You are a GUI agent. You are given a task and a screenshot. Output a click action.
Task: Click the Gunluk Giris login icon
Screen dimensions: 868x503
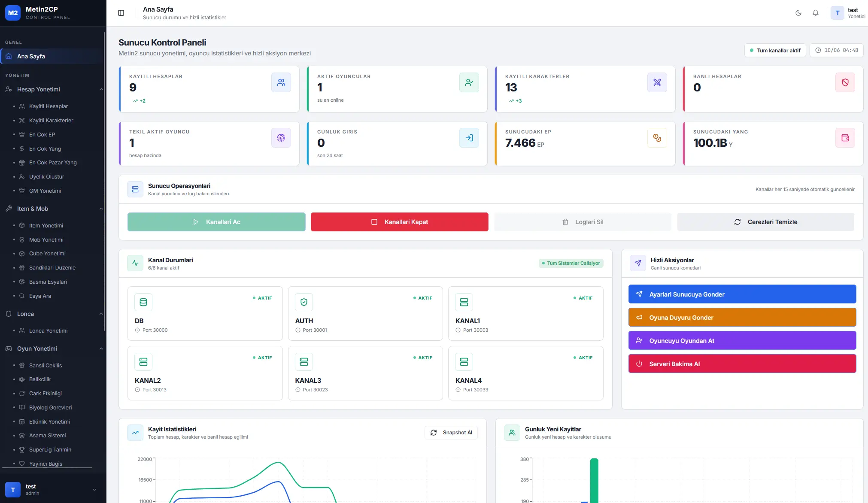pyautogui.click(x=469, y=138)
